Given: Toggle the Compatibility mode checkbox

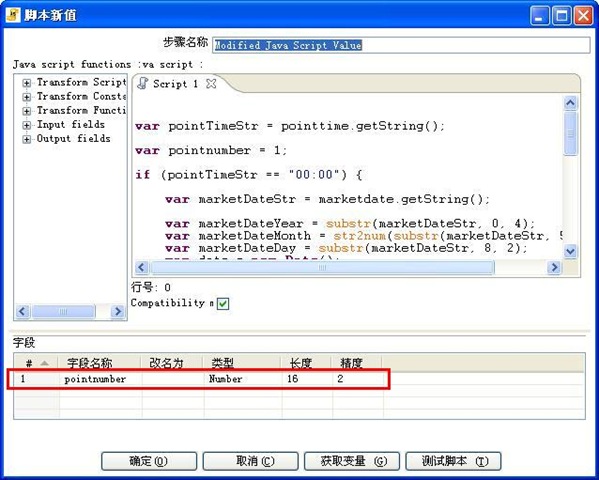Looking at the screenshot, I should (223, 304).
